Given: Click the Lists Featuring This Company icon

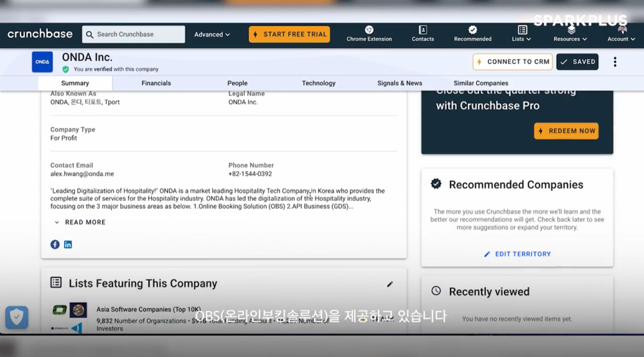Looking at the screenshot, I should tap(56, 282).
